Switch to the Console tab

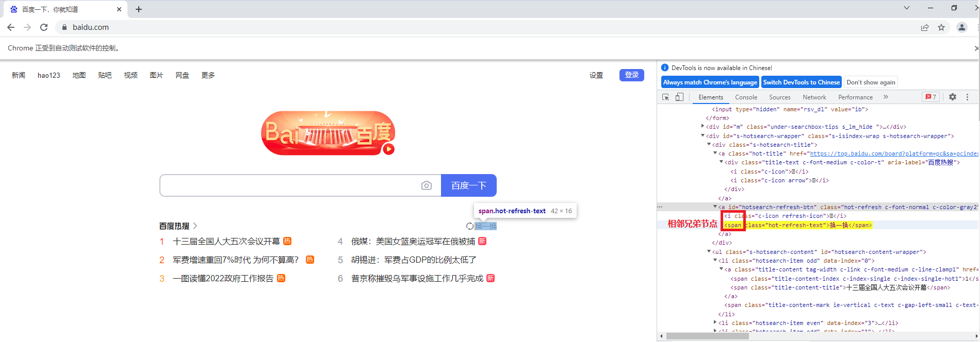coord(746,97)
